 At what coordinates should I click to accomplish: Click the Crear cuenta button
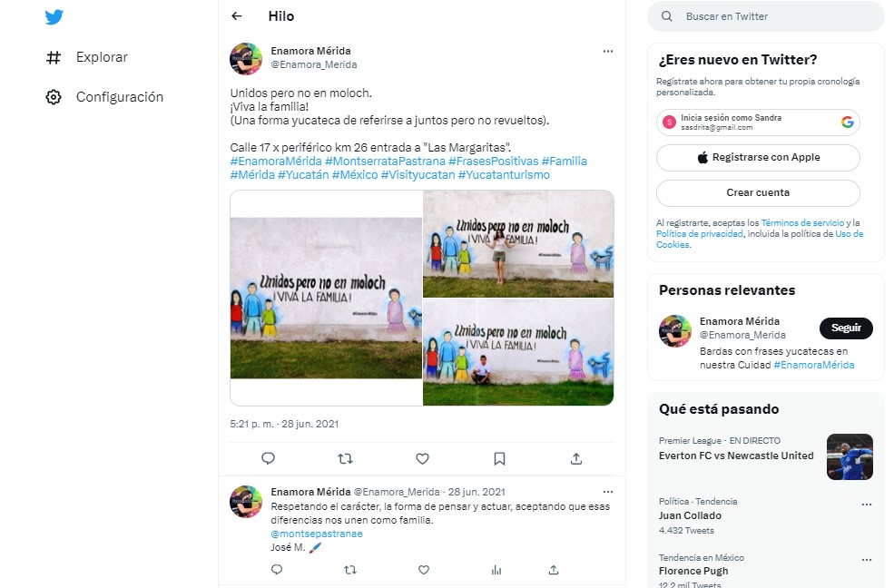[758, 193]
